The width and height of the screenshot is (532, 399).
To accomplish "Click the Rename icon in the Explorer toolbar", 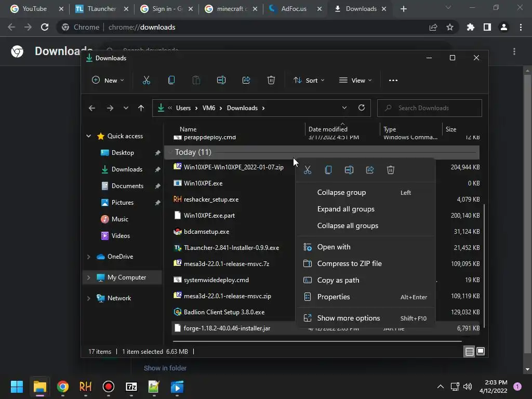I will (221, 81).
